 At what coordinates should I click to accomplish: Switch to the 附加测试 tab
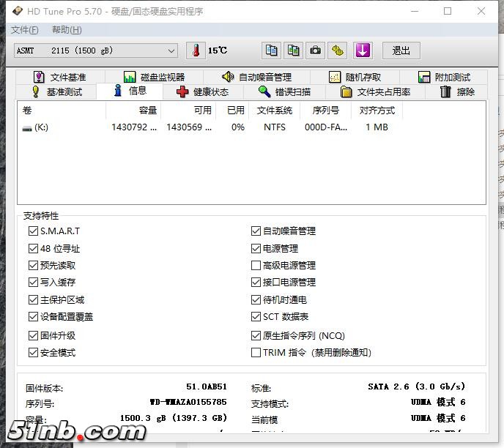444,77
